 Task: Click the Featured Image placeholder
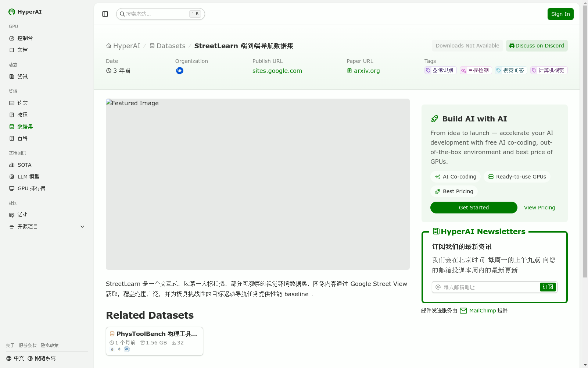pos(258,184)
